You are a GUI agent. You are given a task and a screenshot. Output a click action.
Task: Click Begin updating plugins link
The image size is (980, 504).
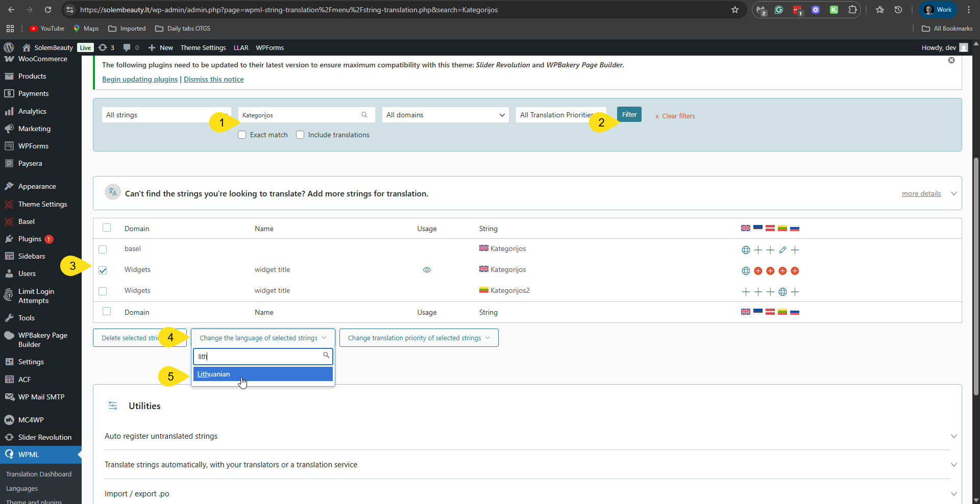140,79
